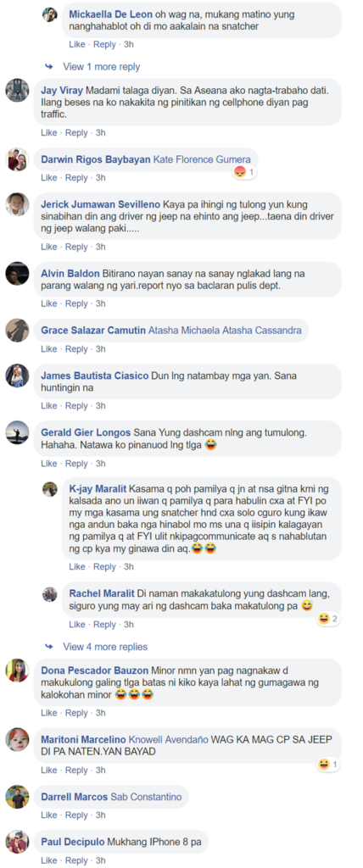Open Paul Decipulo's profile picture
The image size is (363, 868).
tap(17, 842)
